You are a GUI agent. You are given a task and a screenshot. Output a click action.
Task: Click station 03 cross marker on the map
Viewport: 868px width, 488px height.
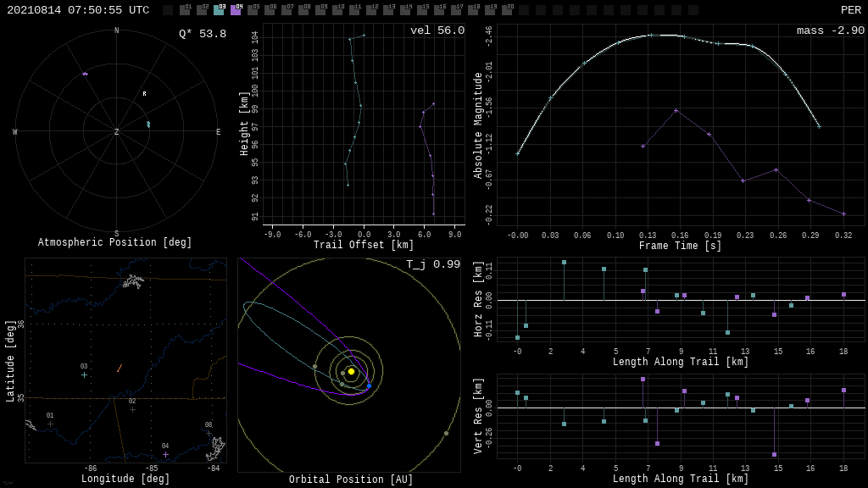[x=84, y=374]
